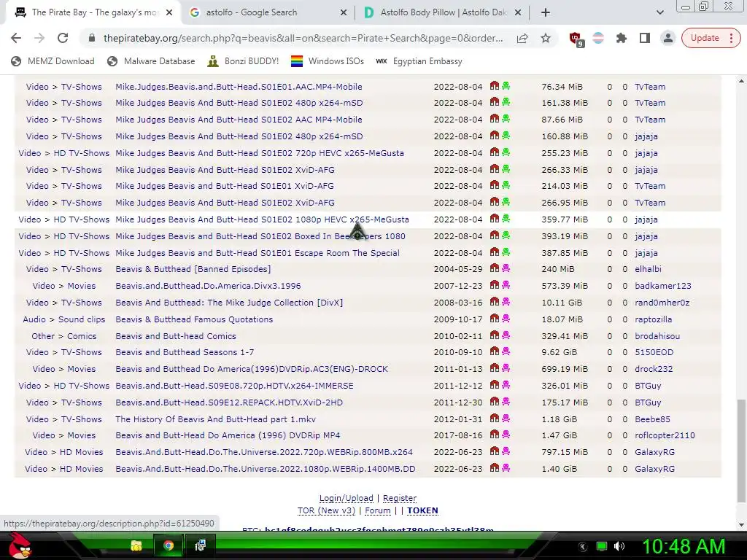Open the Forum link
The image size is (747, 560).
378,510
